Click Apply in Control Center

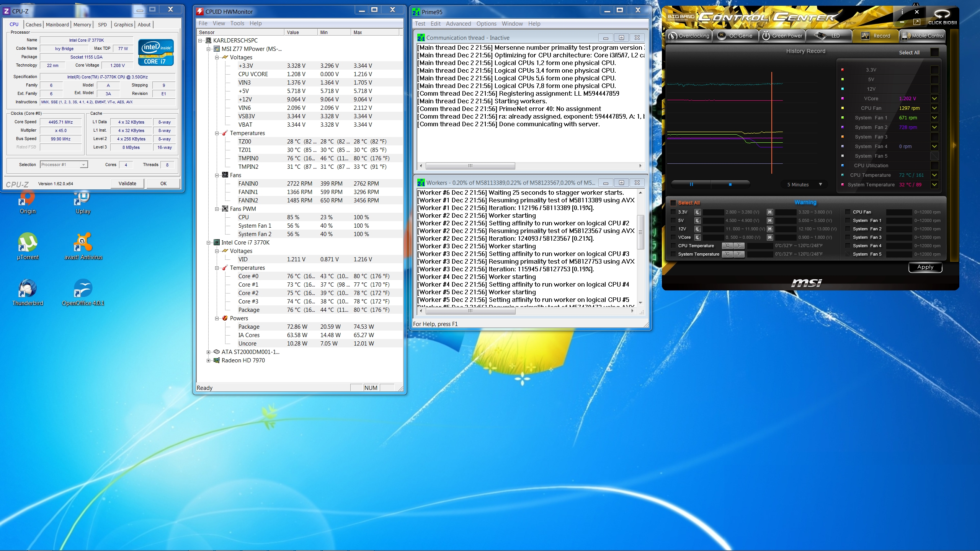pos(925,267)
